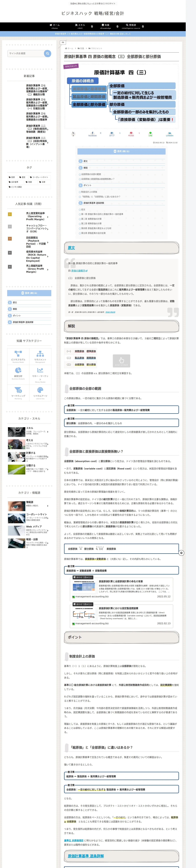Click the scroll-to-top round button

(x=182, y=553)
